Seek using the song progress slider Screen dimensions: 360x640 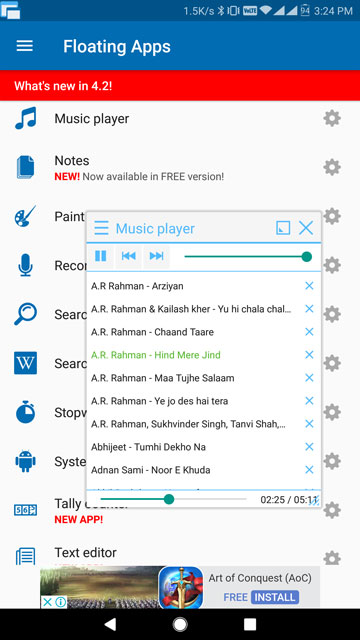pyautogui.click(x=173, y=499)
